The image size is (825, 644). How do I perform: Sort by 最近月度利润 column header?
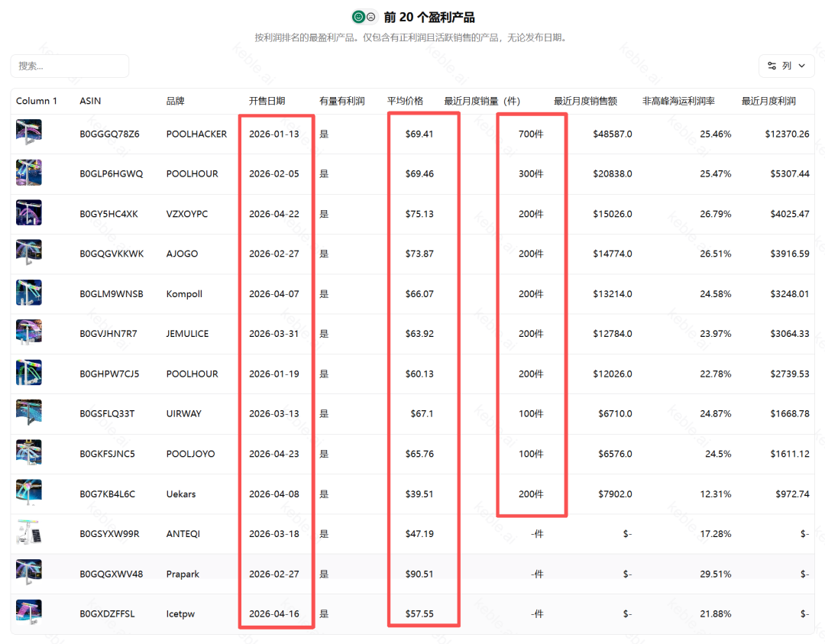click(768, 101)
